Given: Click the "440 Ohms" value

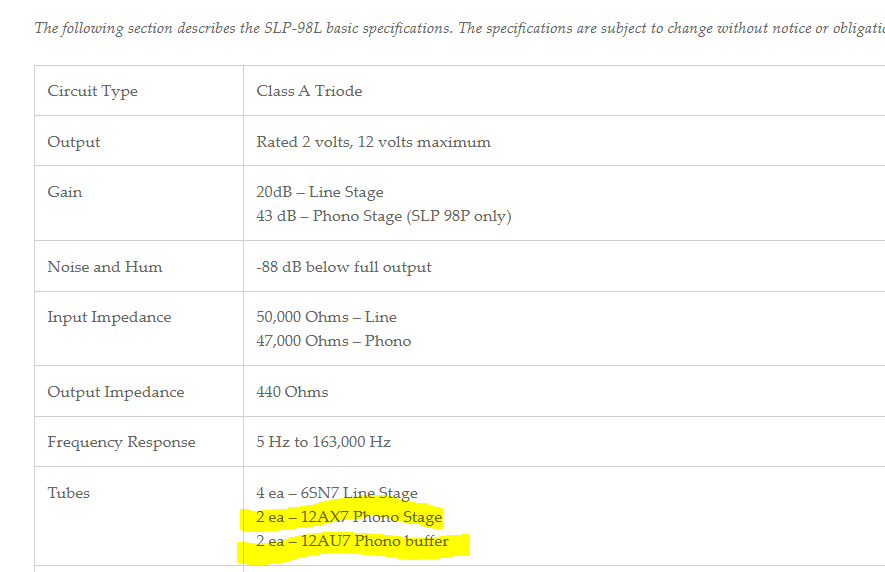Looking at the screenshot, I should [292, 392].
